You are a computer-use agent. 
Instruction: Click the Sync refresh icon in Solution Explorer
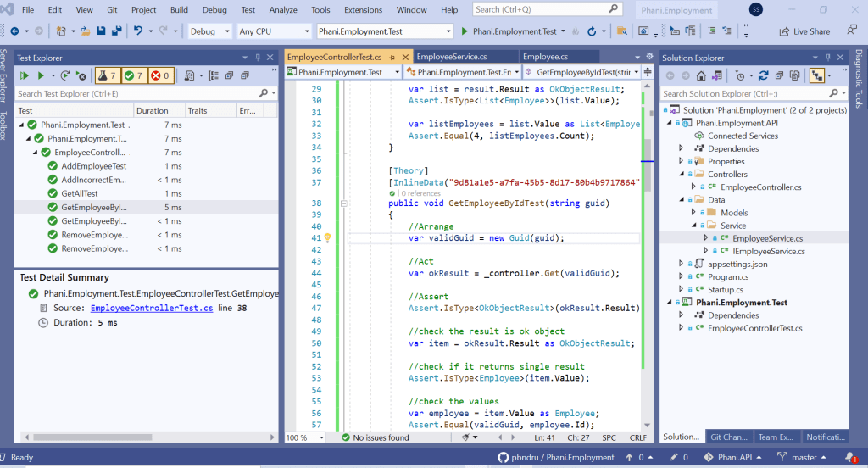point(763,75)
